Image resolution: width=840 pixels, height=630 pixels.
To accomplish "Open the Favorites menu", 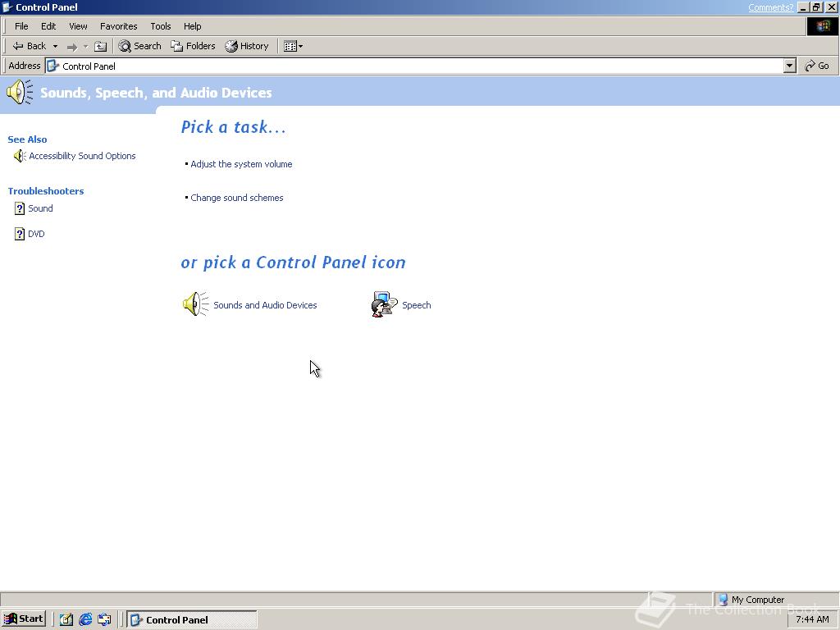I will tap(118, 26).
